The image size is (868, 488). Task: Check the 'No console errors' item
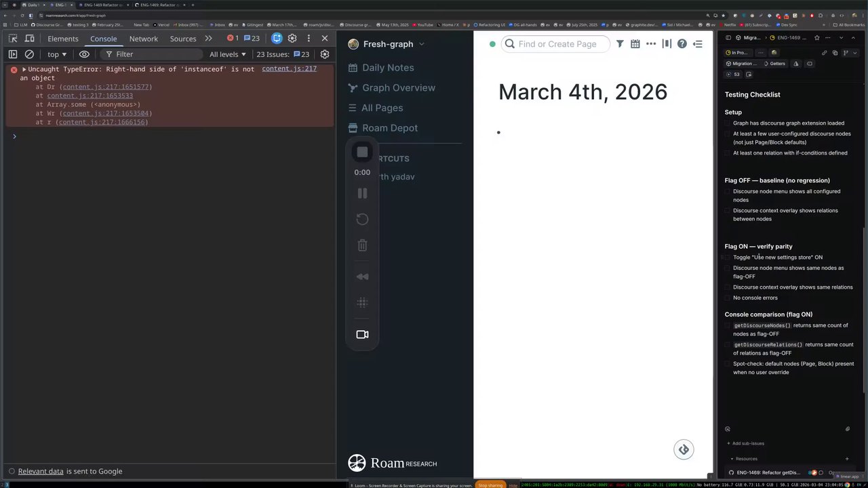[x=728, y=298]
